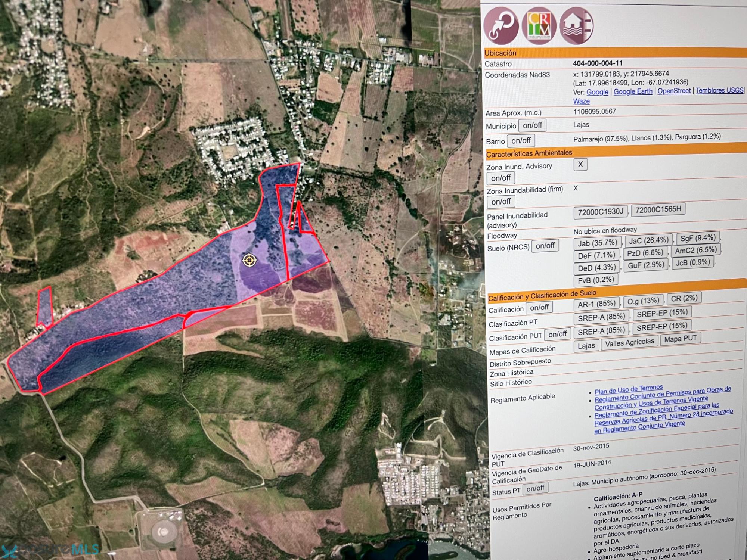Click the target crosshair marker on map
The height and width of the screenshot is (560, 747).
point(249,260)
